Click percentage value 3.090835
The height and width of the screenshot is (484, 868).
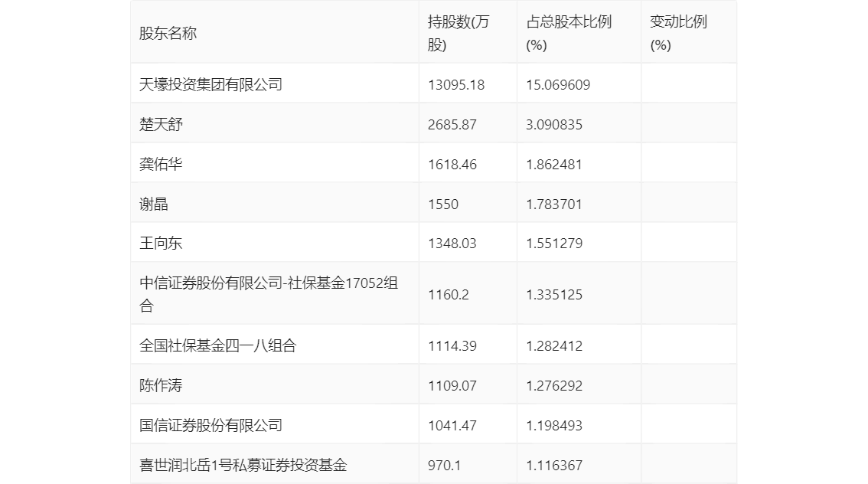554,125
